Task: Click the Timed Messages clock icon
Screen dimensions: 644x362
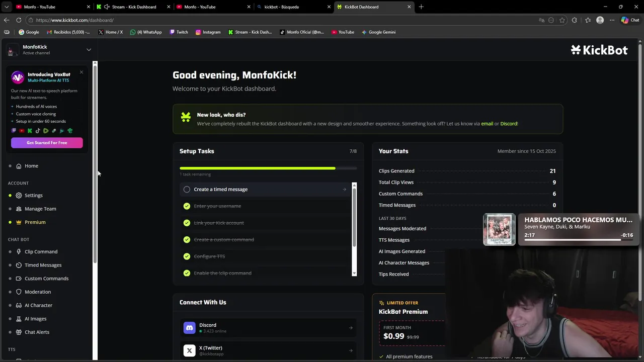Action: [x=19, y=265]
